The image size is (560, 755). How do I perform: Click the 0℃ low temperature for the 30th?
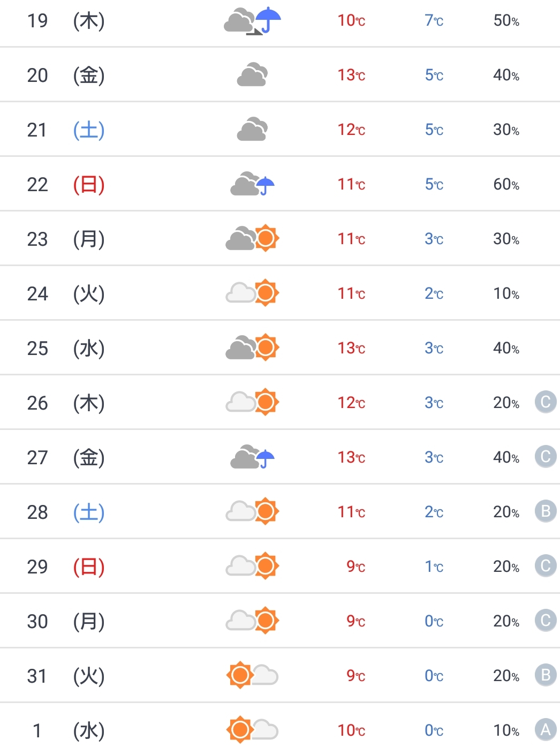[x=434, y=621]
